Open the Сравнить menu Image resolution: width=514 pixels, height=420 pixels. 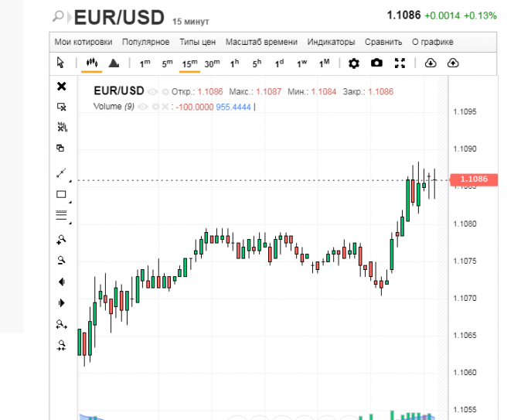(x=383, y=42)
